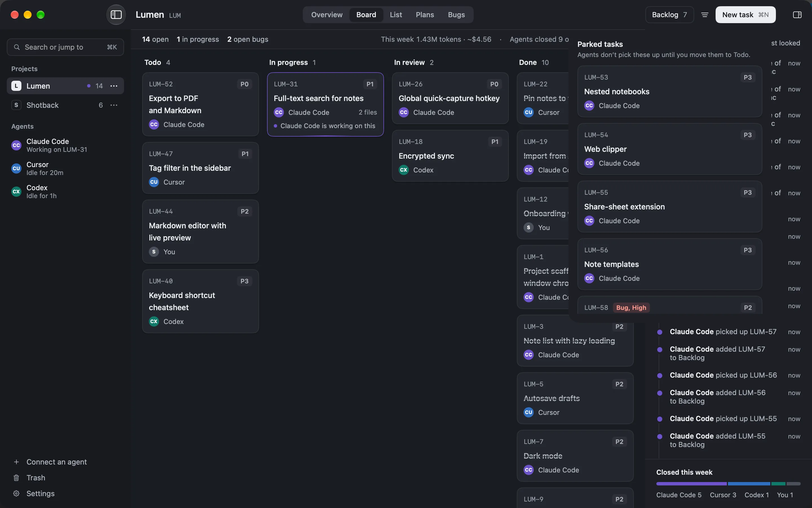Click Codex agent avatar in sidebar

[x=16, y=192]
